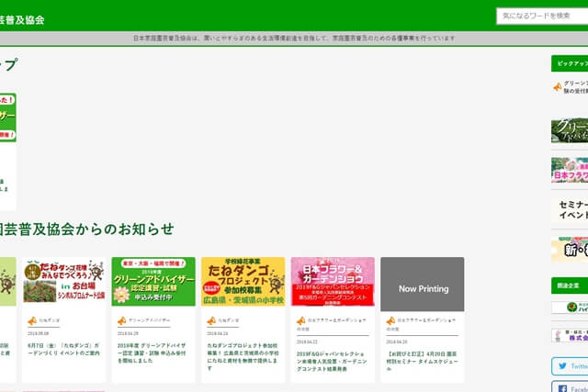Screen dimensions: 588x392
Task: Open article たねダンゴプロジェクト参加校募集！広島県と茨城県
Action: [x=243, y=357]
